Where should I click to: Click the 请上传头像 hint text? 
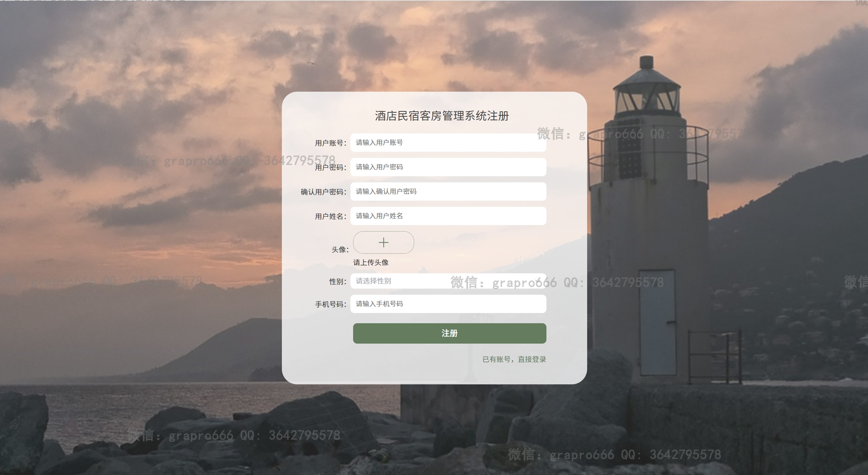(x=371, y=262)
